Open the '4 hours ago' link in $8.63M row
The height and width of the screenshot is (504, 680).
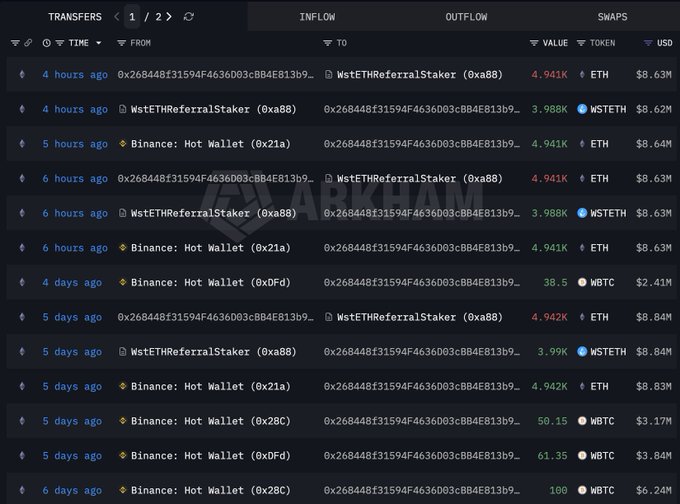[75, 75]
